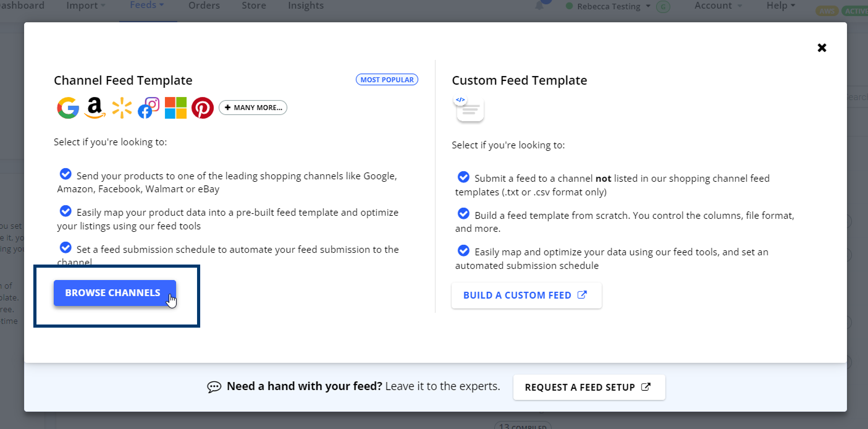The height and width of the screenshot is (429, 868).
Task: Close the feed template dialog
Action: coord(822,48)
